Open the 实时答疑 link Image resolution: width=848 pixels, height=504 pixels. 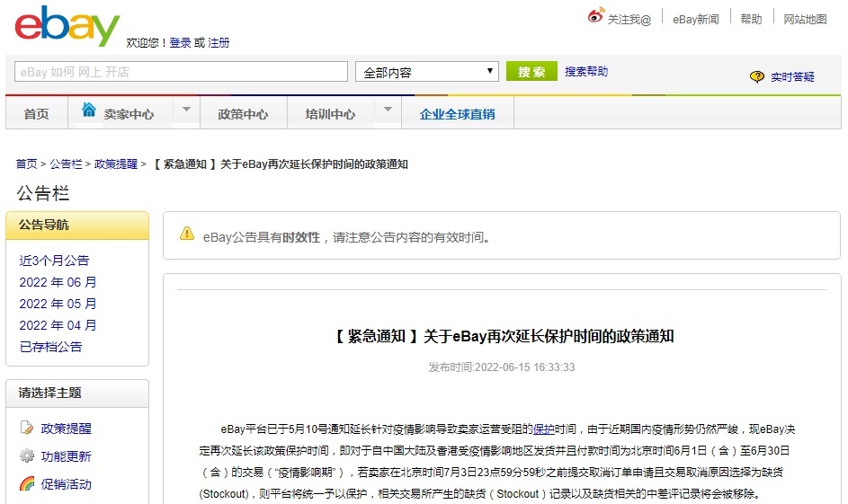792,76
